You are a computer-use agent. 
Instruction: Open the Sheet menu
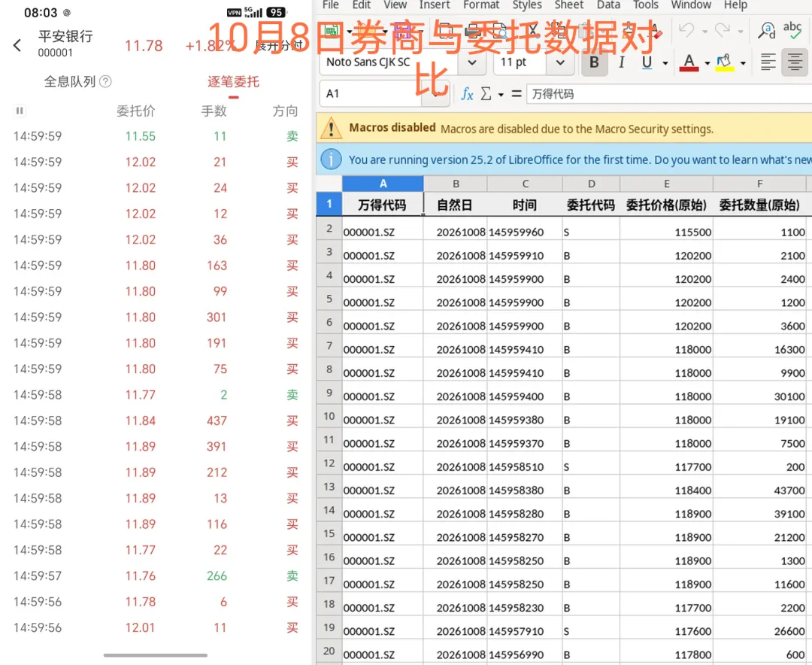tap(568, 5)
